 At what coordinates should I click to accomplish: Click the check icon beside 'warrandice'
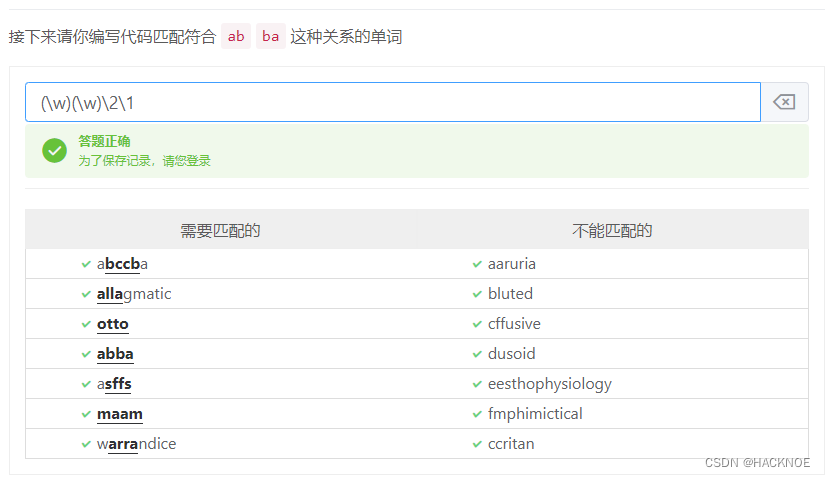[86, 444]
